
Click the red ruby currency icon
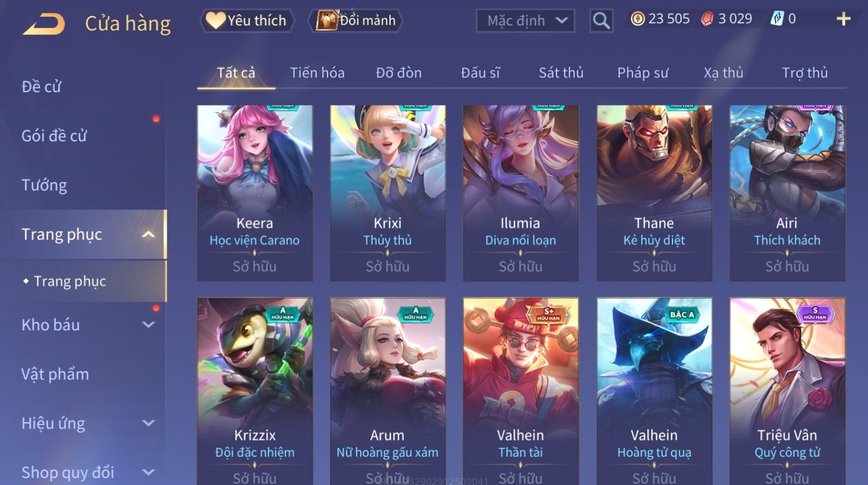[707, 19]
